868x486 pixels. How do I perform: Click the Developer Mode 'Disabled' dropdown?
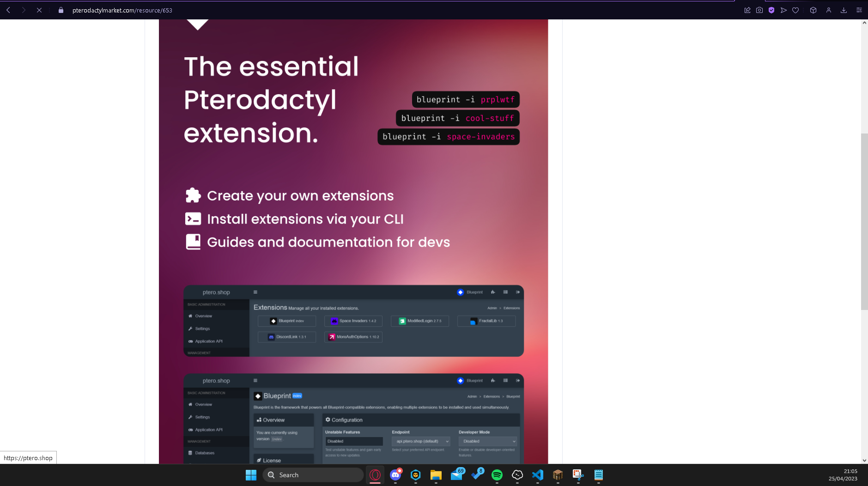(487, 441)
